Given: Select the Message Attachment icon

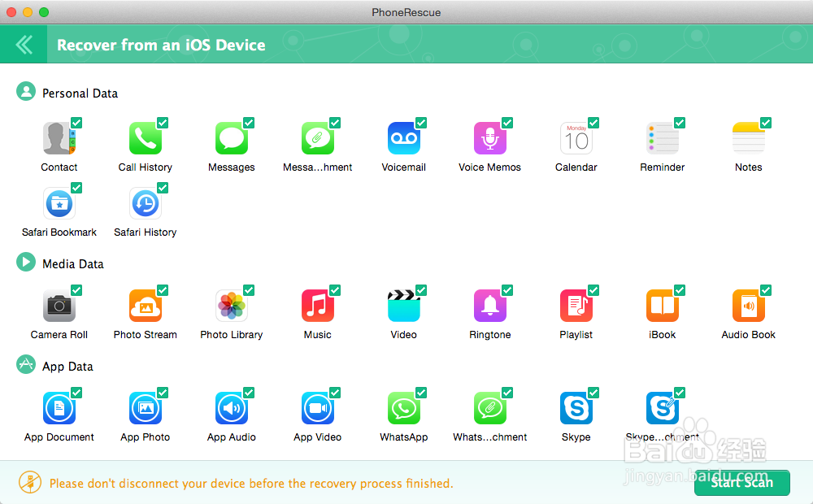Looking at the screenshot, I should coord(317,138).
